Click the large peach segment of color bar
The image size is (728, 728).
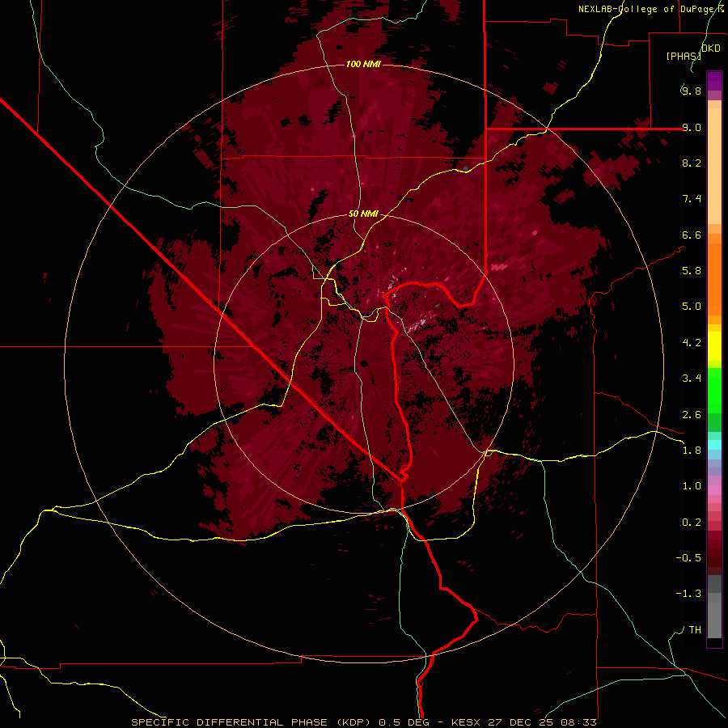tap(714, 166)
